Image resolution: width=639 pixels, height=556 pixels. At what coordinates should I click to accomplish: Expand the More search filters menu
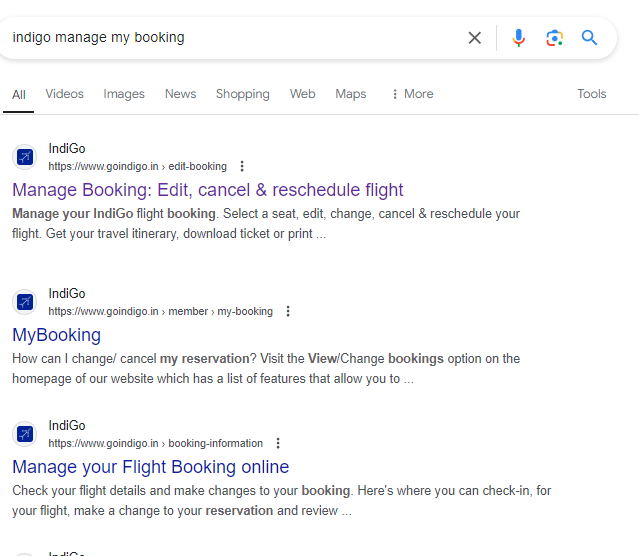(x=412, y=94)
